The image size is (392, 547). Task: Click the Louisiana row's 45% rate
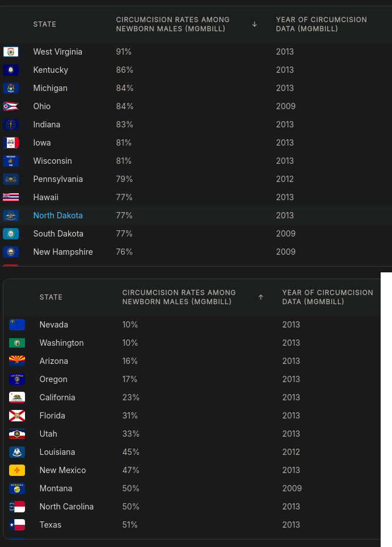[x=131, y=452]
